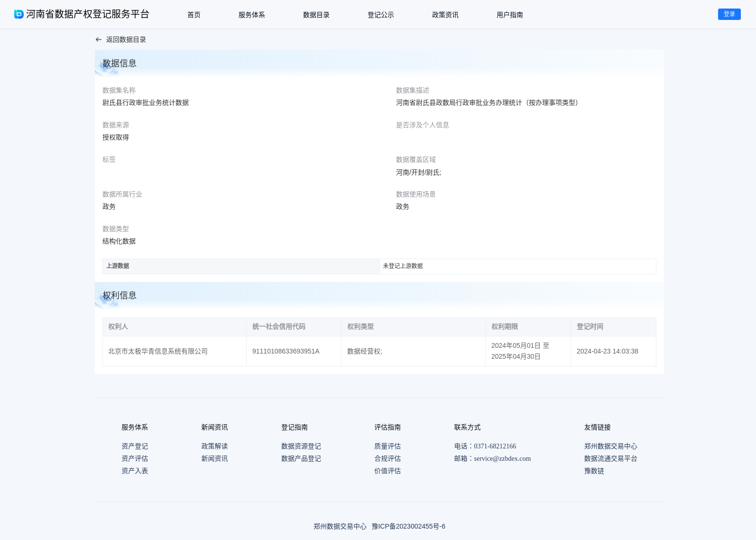This screenshot has height=540, width=756.
Task: Click the 上游数据 header cell
Action: coord(241,266)
